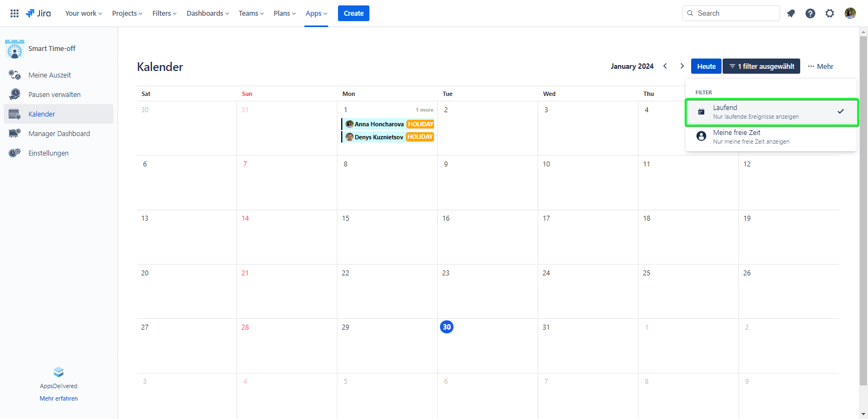
Task: Open the notifications icon in header
Action: click(x=791, y=14)
